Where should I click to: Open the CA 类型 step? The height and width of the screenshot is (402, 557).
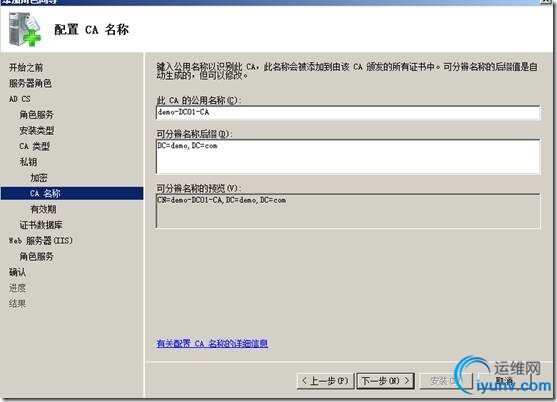coord(34,146)
